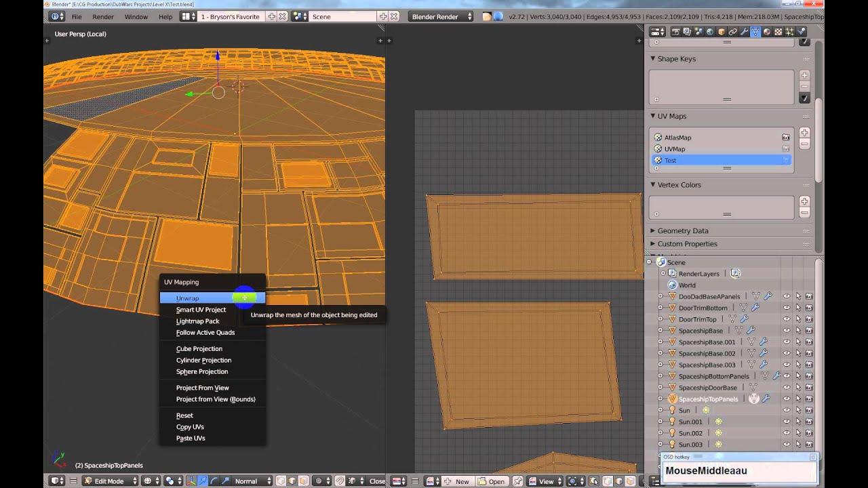
Task: Choose Lightmap Pack option
Action: pos(212,321)
